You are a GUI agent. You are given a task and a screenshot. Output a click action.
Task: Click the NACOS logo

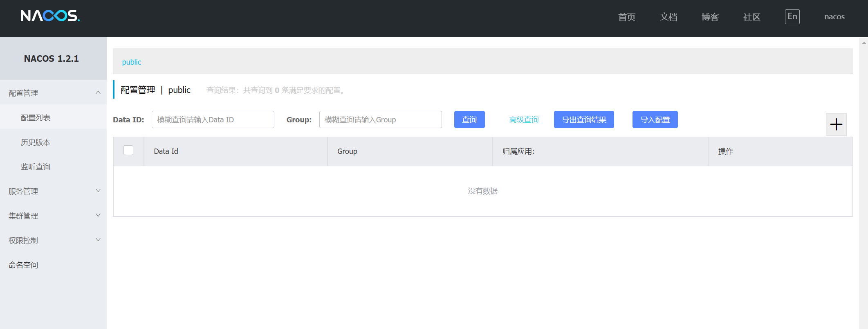(x=50, y=16)
